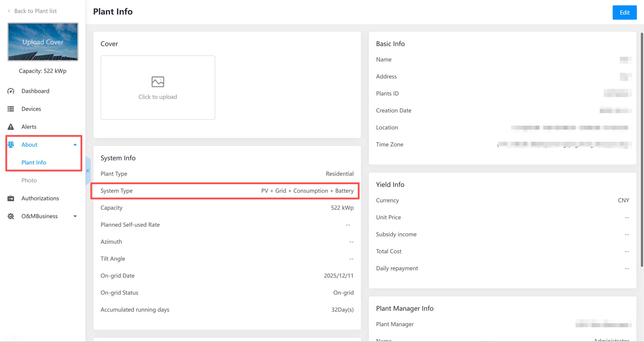Click the O&MBusiness gear icon

tap(11, 216)
